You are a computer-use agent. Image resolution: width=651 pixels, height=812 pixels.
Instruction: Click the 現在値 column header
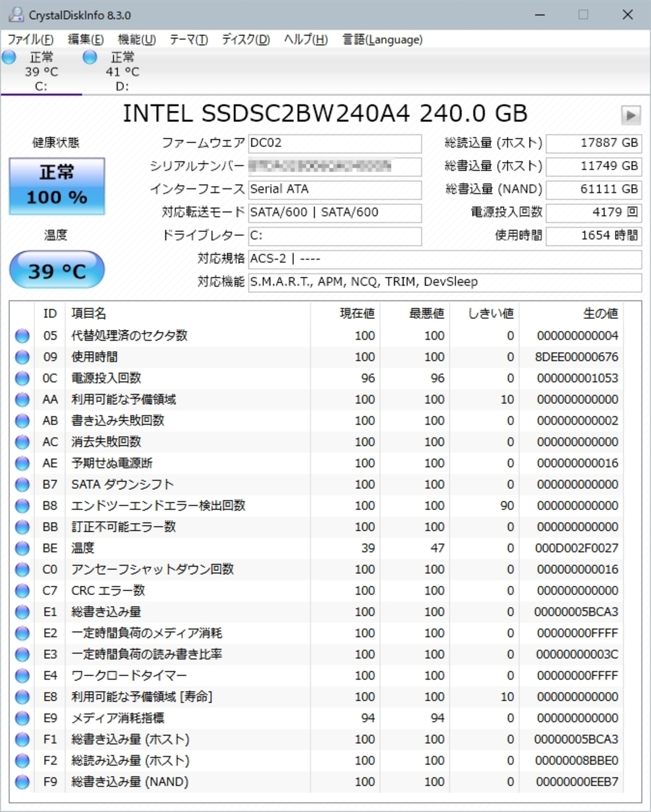coord(357,313)
